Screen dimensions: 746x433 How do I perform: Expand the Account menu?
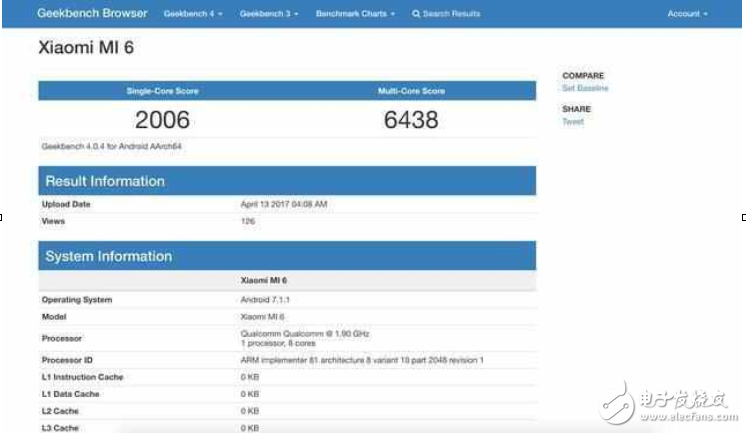(x=687, y=14)
